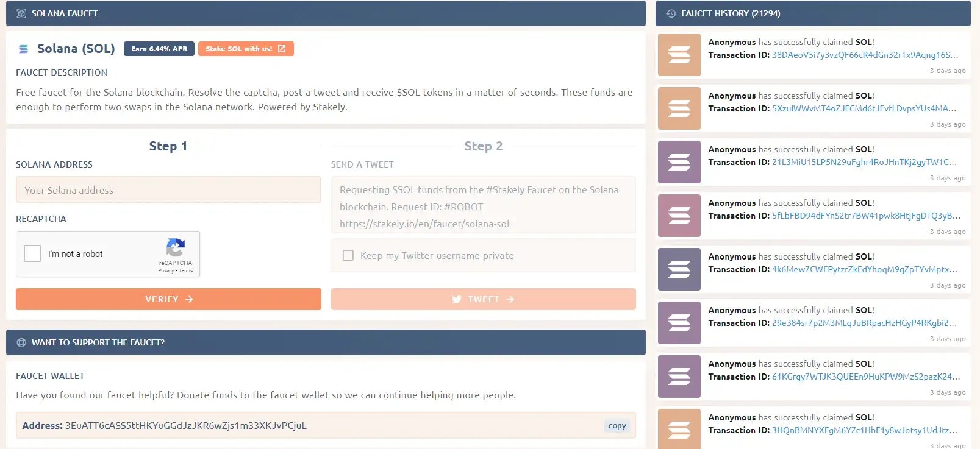Click the Solana Faucet header icon

[x=21, y=13]
